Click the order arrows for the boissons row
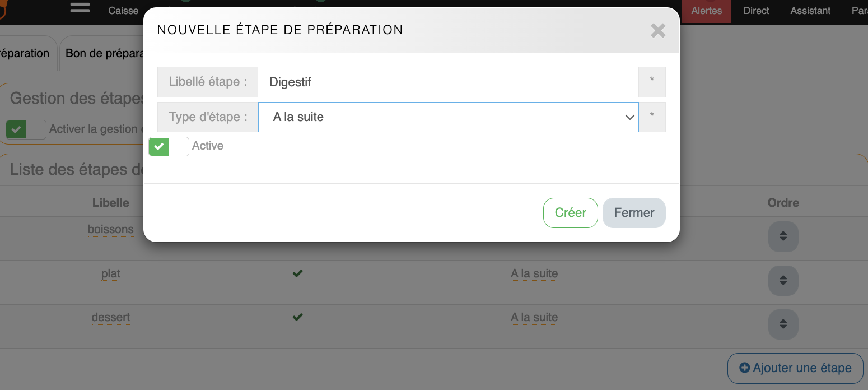Screen dimensions: 868x390 783,236
